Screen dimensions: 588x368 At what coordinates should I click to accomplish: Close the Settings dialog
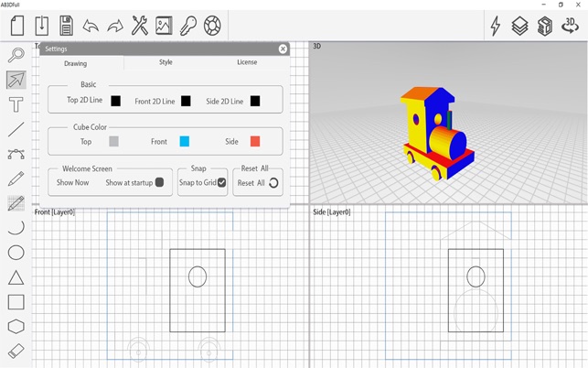pyautogui.click(x=283, y=49)
